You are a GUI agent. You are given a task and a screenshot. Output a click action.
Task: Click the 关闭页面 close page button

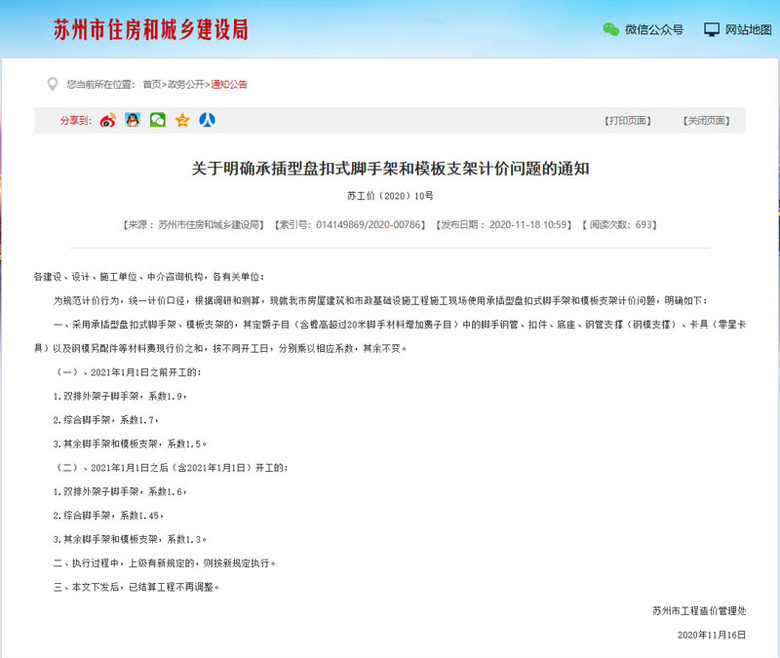[706, 121]
